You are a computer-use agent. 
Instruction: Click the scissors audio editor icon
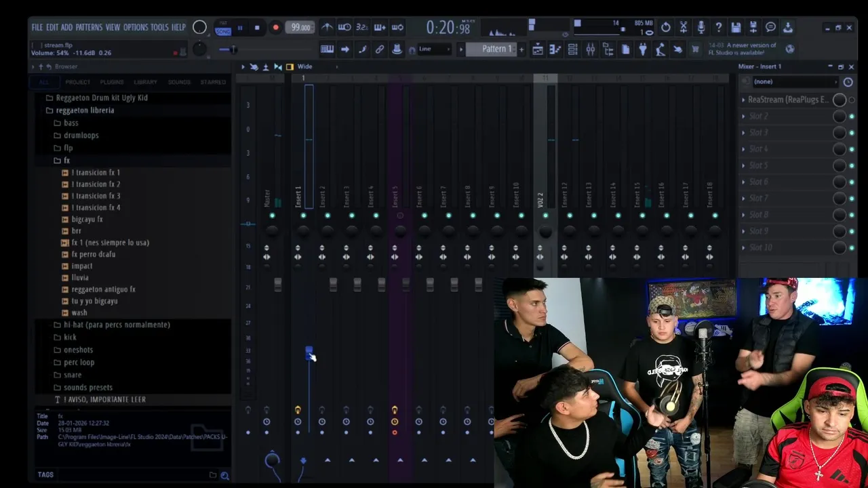click(x=684, y=27)
